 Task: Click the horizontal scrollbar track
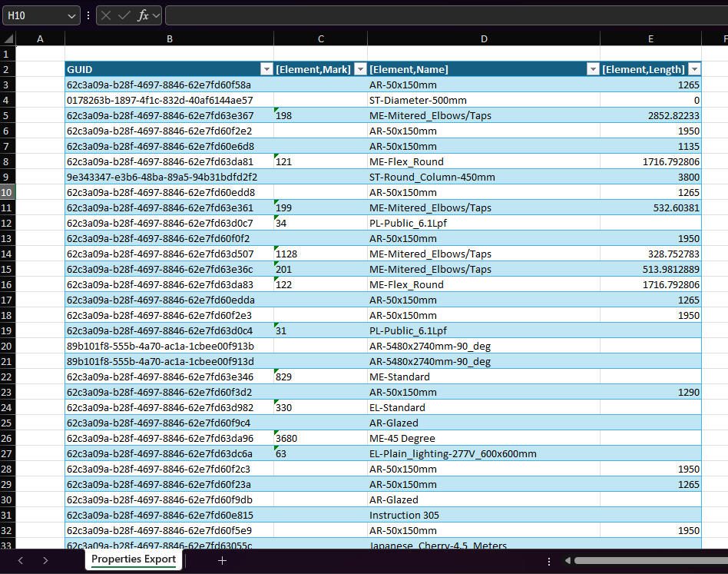click(651, 560)
